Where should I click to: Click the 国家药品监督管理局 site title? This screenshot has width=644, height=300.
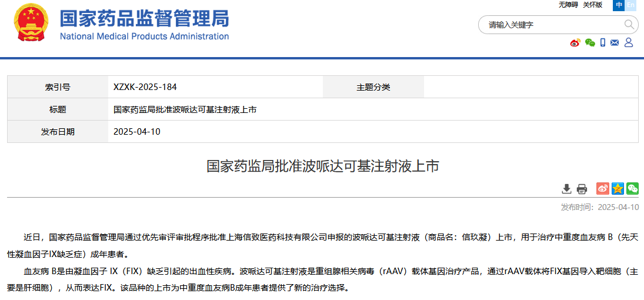144,18
